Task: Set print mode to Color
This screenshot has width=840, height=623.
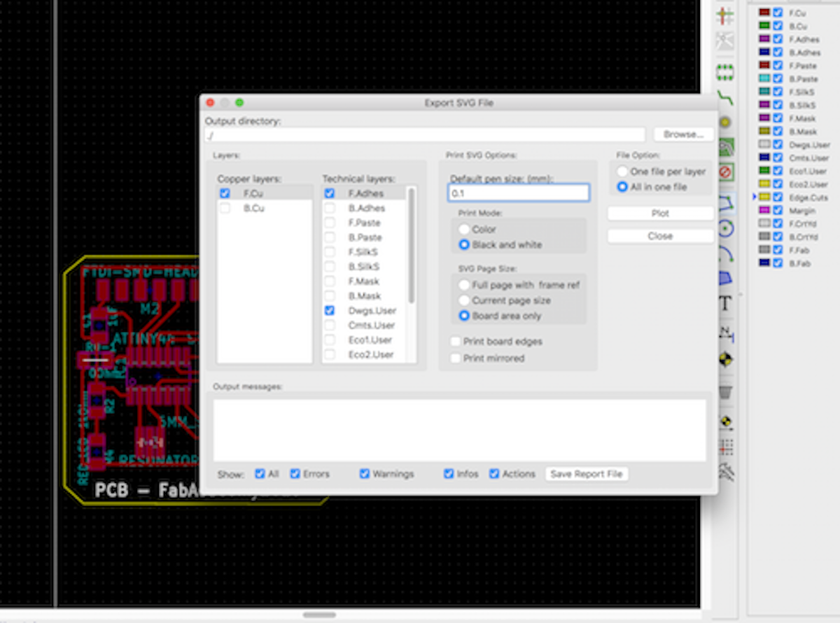Action: click(463, 229)
